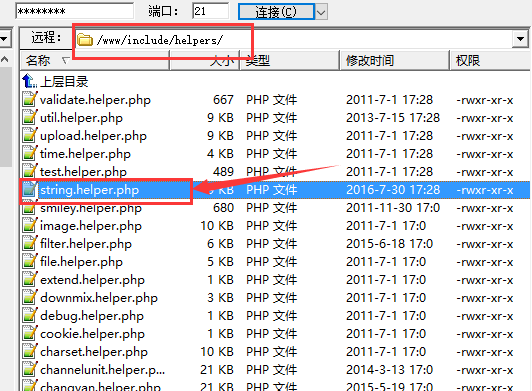
Task: Click the password input field
Action: tap(74, 11)
